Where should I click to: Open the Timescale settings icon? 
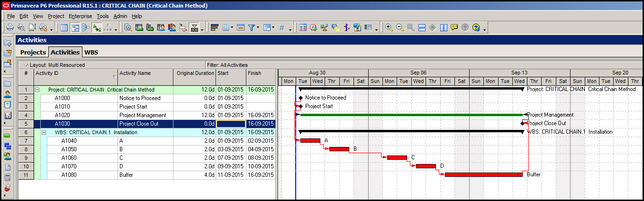click(240, 27)
